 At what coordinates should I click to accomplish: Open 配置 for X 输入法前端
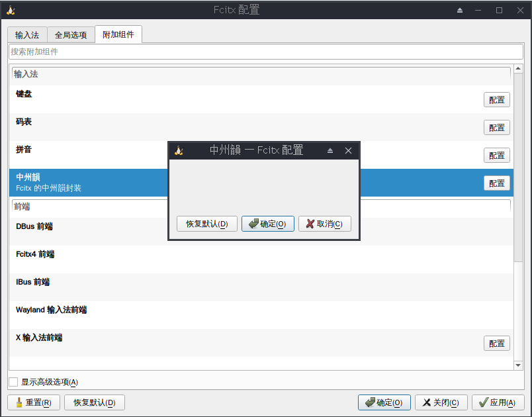click(x=497, y=344)
